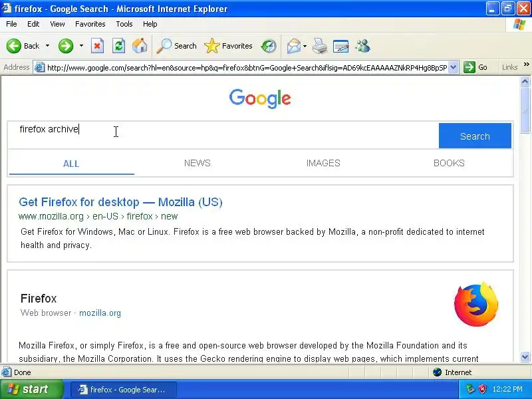Switch to the BOOKS tab
This screenshot has height=399, width=532.
pyautogui.click(x=449, y=163)
